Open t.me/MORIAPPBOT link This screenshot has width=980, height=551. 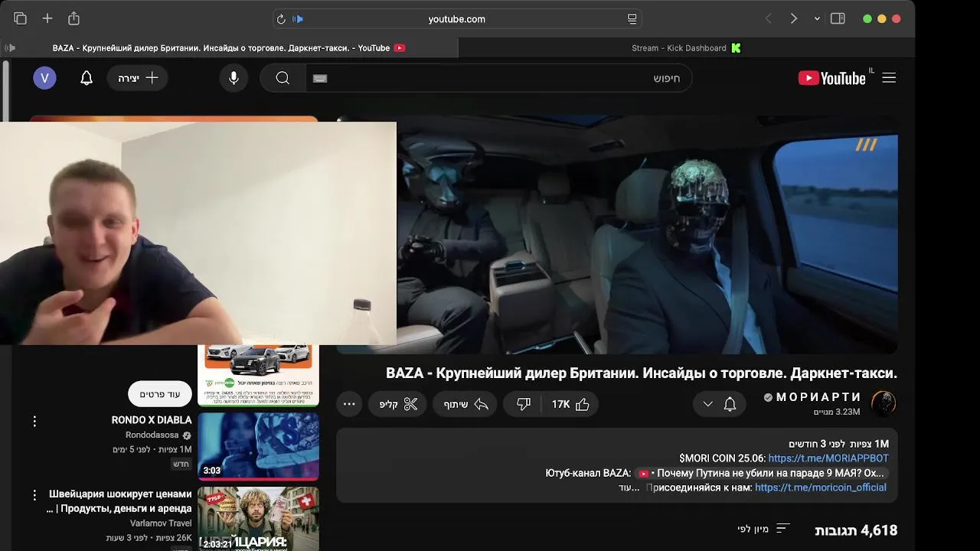pyautogui.click(x=828, y=458)
